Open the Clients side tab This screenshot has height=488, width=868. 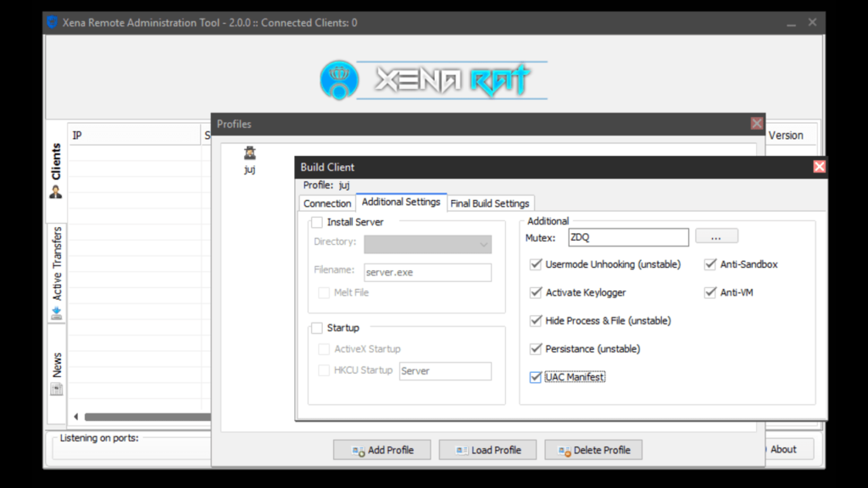click(x=56, y=170)
